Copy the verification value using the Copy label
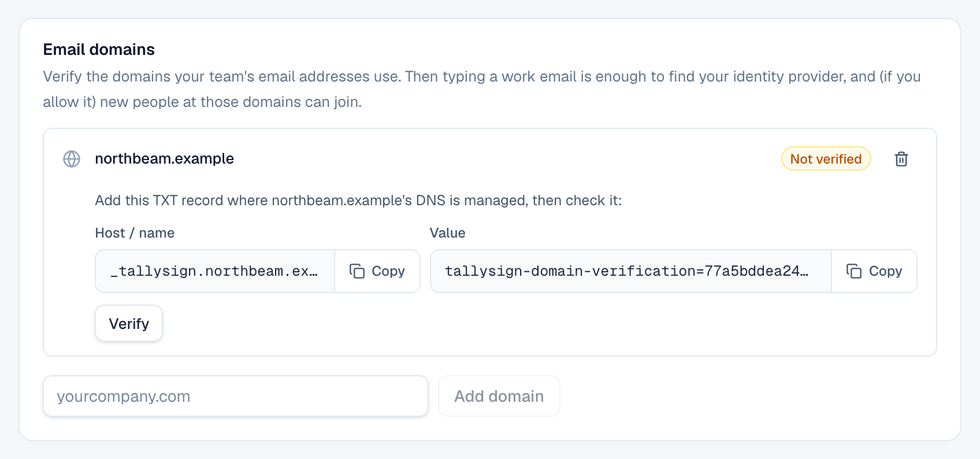 (x=886, y=271)
